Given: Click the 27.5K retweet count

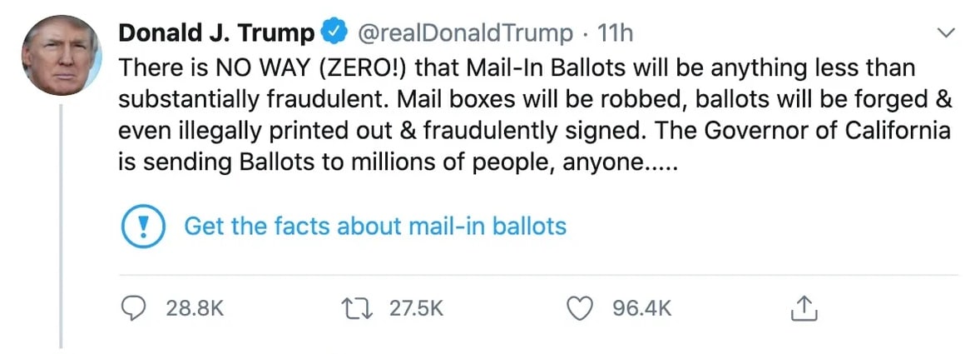Looking at the screenshot, I should (x=416, y=309).
